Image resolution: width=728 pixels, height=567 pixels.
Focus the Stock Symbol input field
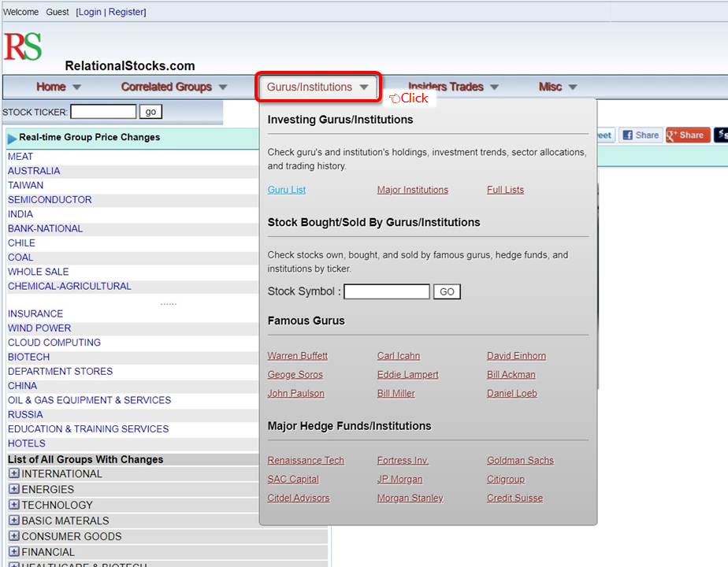click(387, 292)
